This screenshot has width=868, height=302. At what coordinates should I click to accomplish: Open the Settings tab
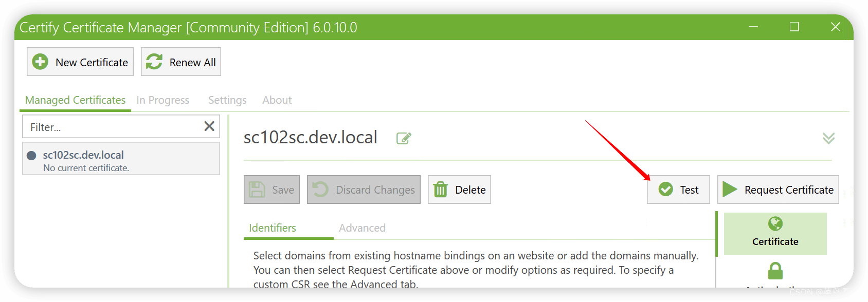(x=227, y=100)
